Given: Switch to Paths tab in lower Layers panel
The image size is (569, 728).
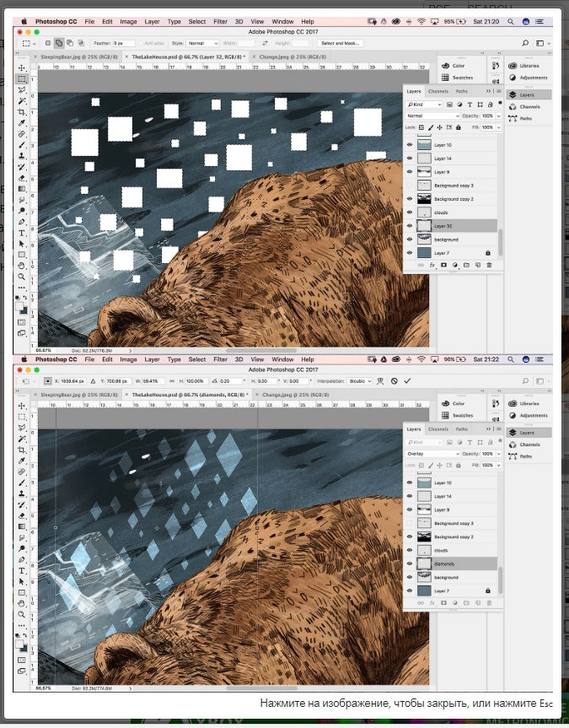Looking at the screenshot, I should click(x=461, y=429).
